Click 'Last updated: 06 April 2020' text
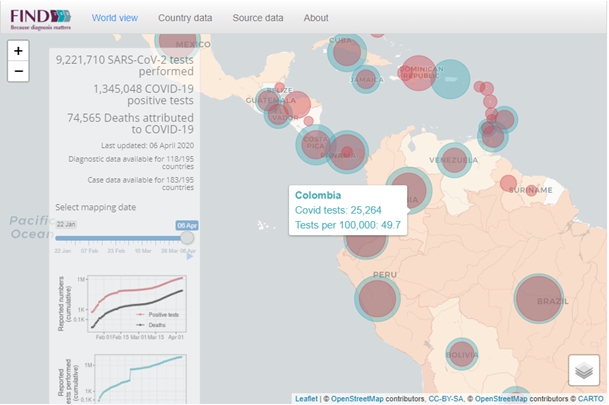609x405 pixels. point(148,146)
